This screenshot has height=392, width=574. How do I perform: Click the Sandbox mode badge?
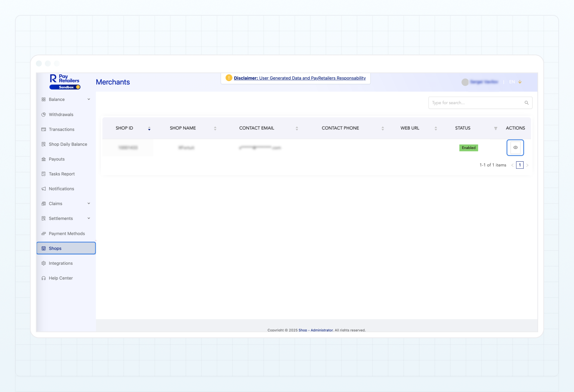(65, 87)
